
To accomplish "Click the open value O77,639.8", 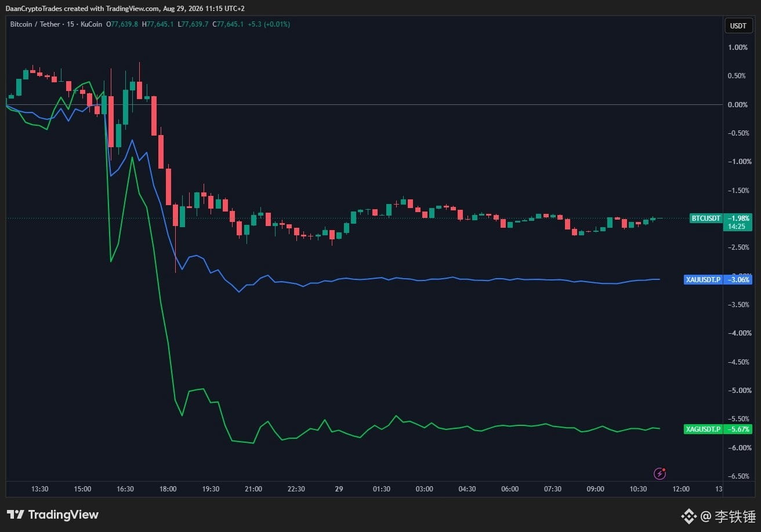I will 122,24.
